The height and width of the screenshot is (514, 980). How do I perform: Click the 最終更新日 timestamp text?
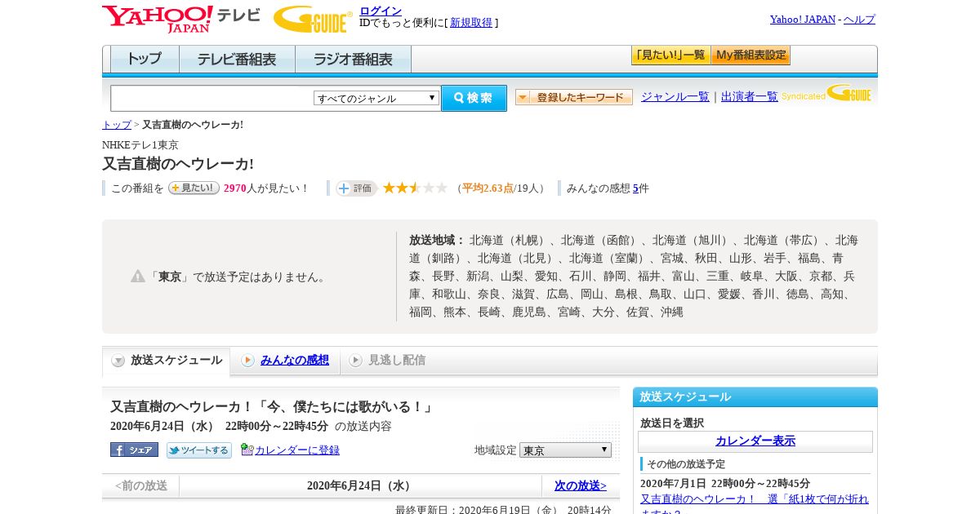click(504, 509)
